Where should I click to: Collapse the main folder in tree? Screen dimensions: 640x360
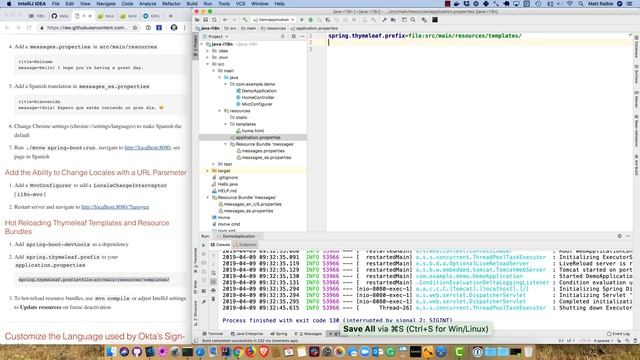click(213, 71)
